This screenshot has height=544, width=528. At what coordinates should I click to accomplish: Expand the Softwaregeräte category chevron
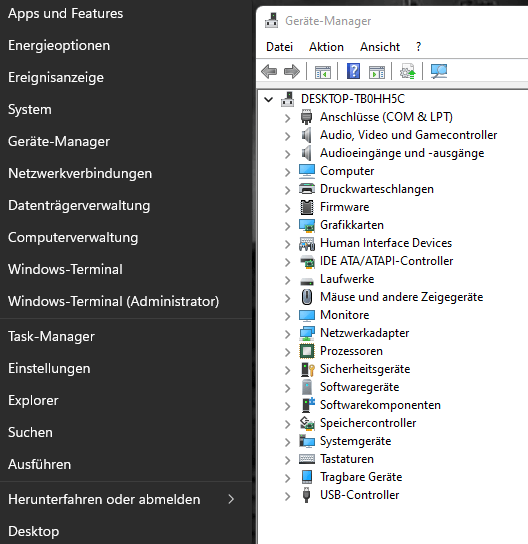click(288, 388)
